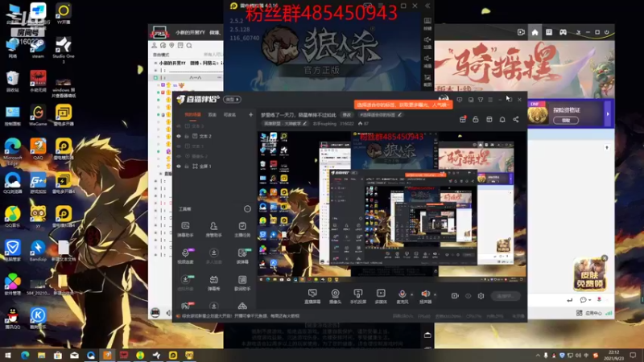The width and height of the screenshot is (644, 362).
Task: Click the start streaming button
Action: pyautogui.click(x=506, y=296)
